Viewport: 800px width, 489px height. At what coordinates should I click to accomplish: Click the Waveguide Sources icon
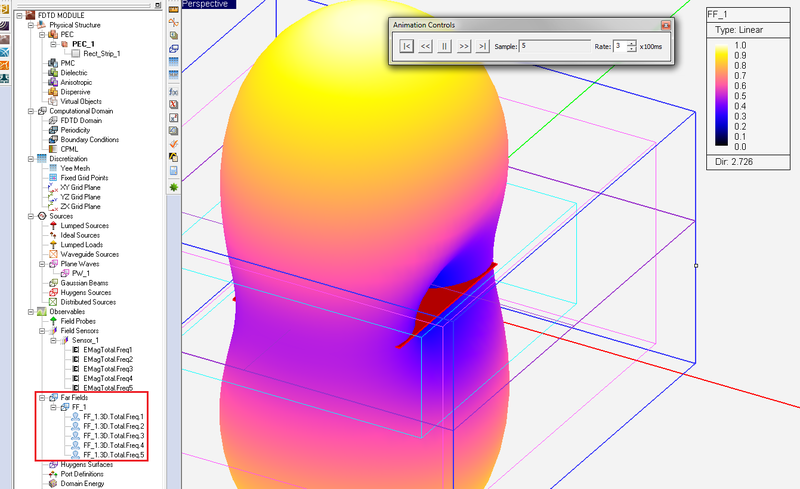(53, 254)
